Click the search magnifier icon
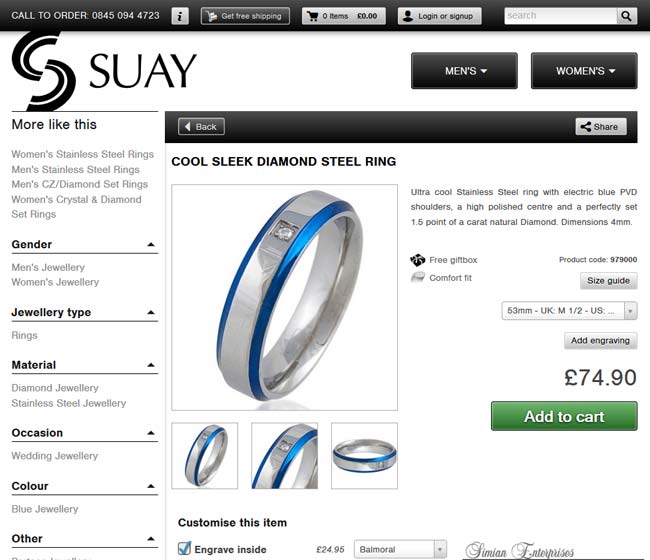650x560 pixels. [626, 16]
